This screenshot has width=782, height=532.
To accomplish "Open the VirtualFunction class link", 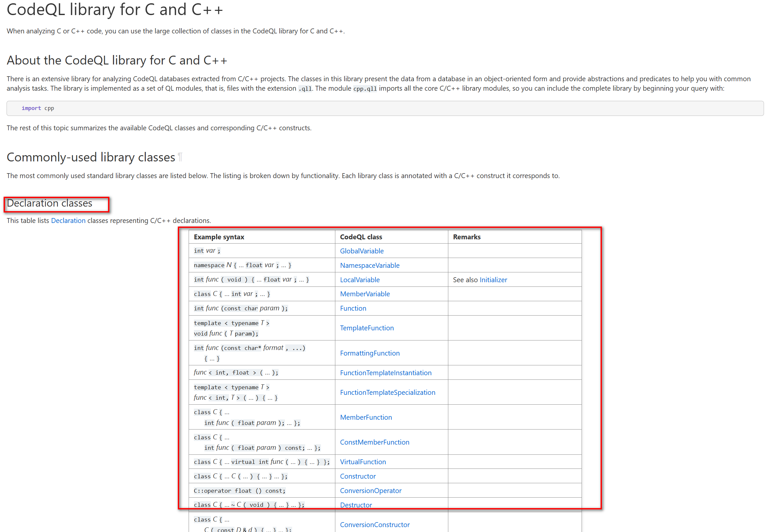I will (363, 462).
